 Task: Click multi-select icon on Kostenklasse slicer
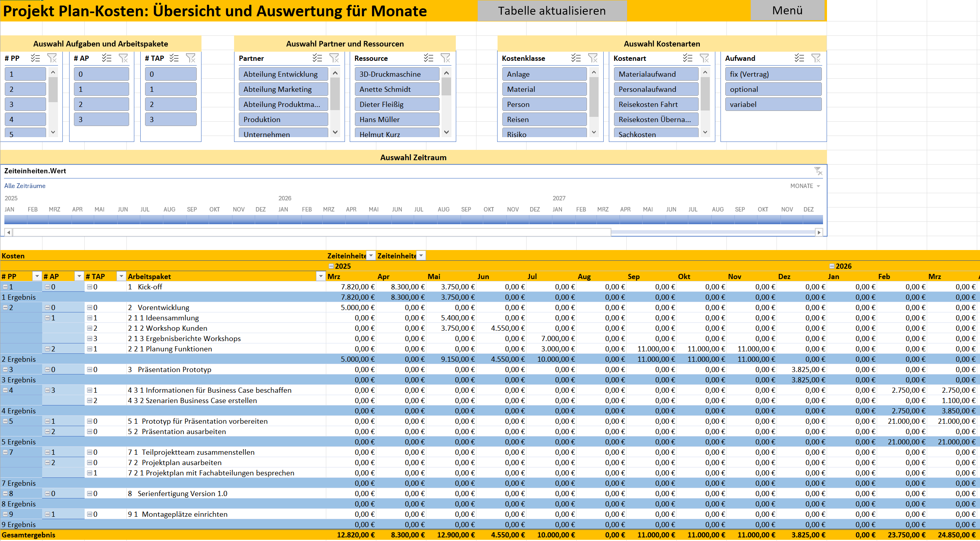[x=576, y=58]
